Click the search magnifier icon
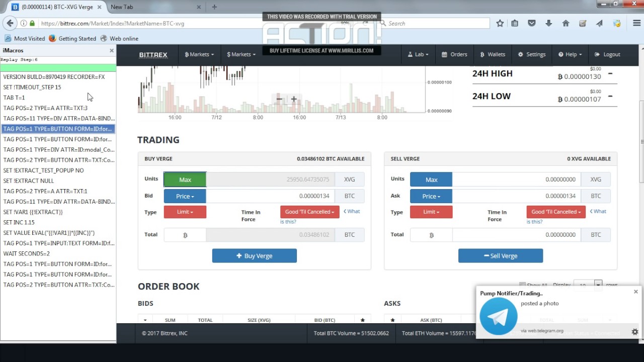This screenshot has height=362, width=644. (x=383, y=23)
